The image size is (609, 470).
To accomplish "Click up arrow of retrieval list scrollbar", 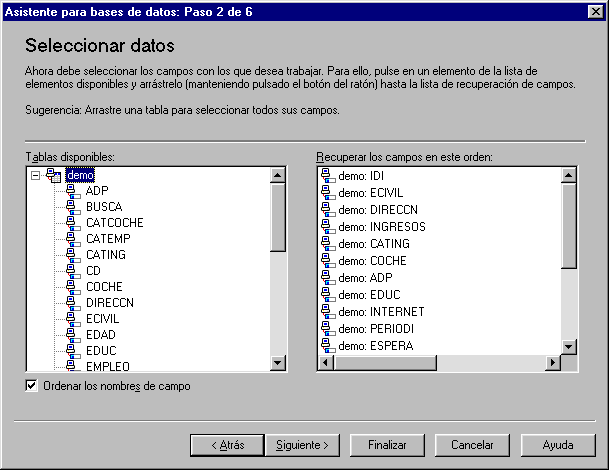I will (569, 176).
